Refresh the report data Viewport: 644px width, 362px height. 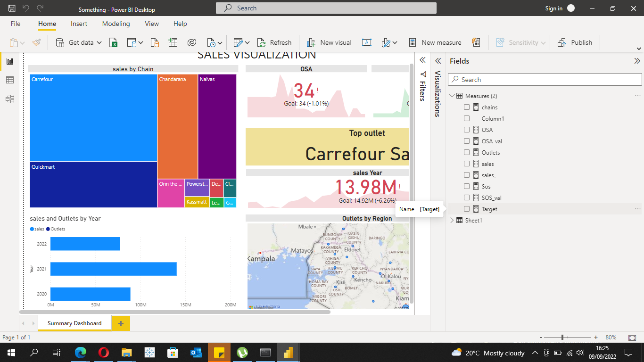click(x=275, y=42)
